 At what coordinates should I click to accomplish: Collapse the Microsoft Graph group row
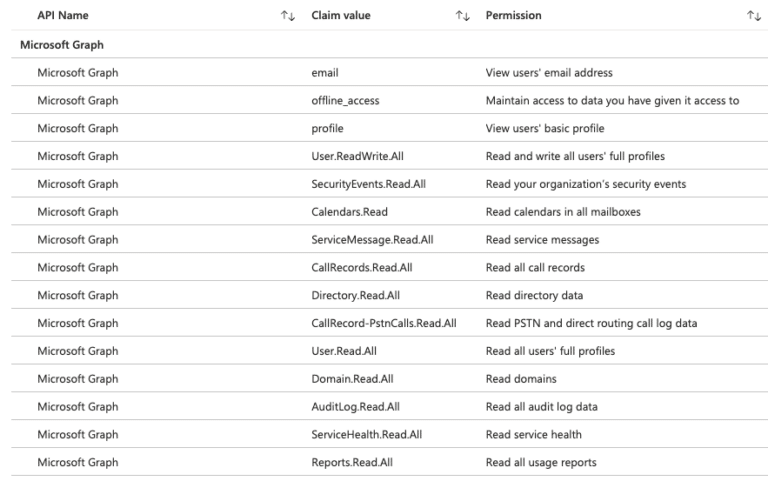point(62,45)
